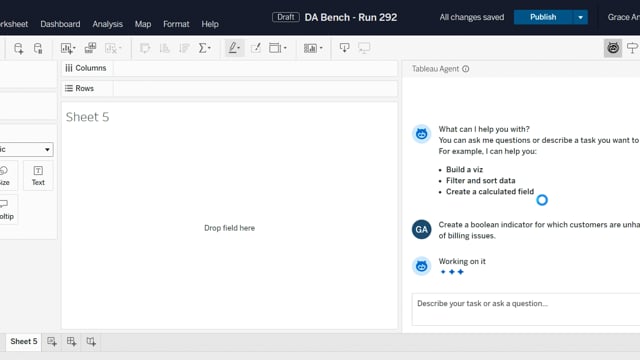The height and width of the screenshot is (360, 640).
Task: Click the Sort Ascending toolbar icon
Action: pos(164,48)
